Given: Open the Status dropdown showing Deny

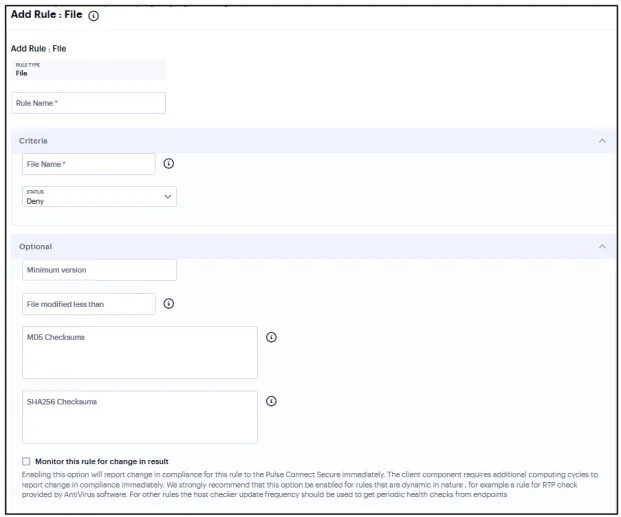Looking at the screenshot, I should click(x=99, y=196).
